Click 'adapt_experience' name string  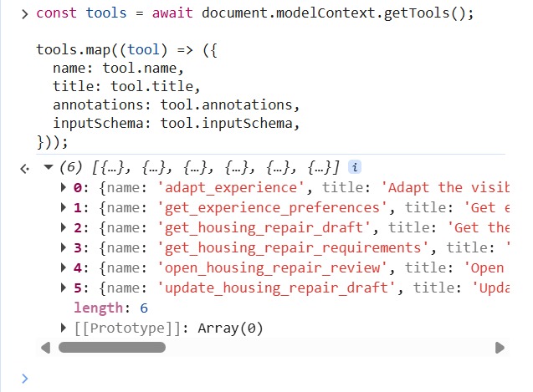[x=231, y=187]
